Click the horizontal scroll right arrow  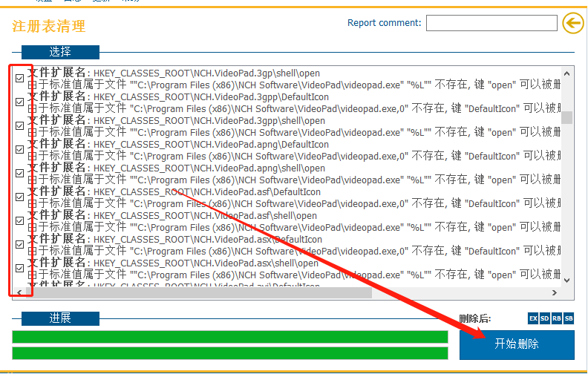[x=555, y=292]
